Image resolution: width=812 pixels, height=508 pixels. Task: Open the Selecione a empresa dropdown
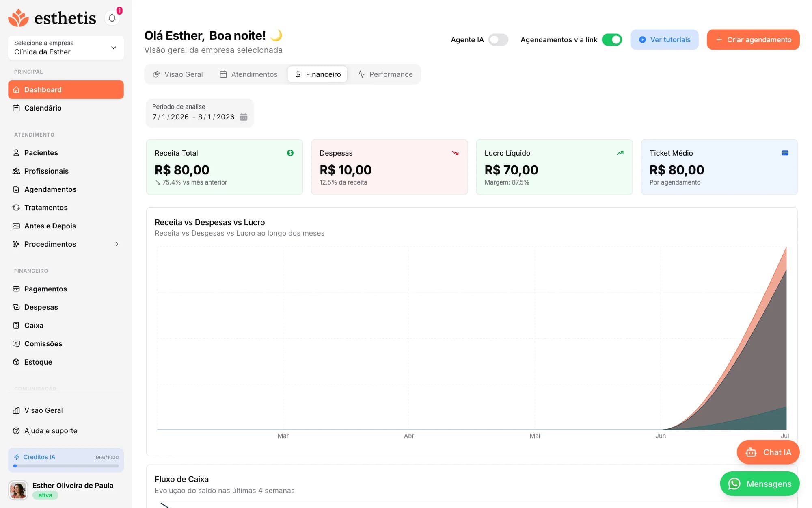(66, 48)
